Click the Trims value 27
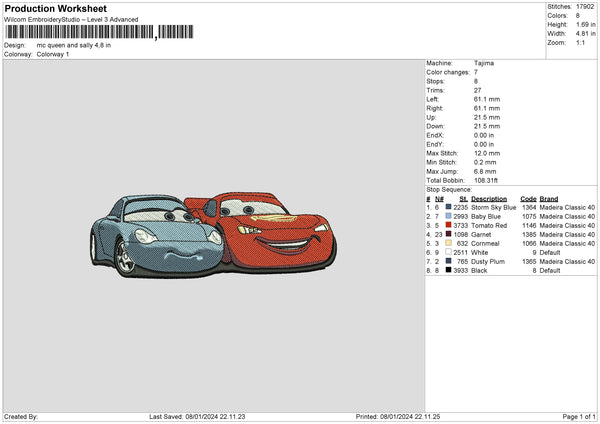This screenshot has width=600, height=424. click(477, 90)
